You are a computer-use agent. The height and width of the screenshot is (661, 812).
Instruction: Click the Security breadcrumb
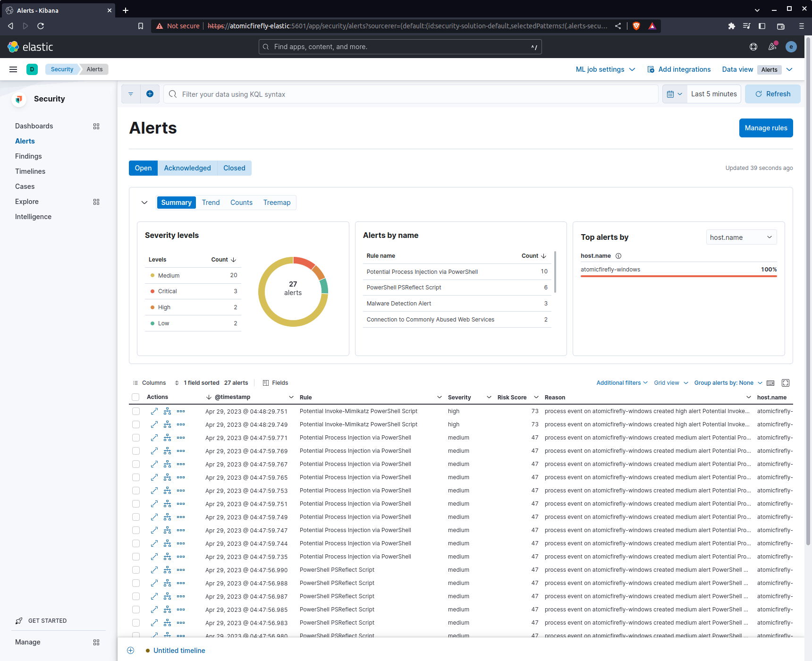(62, 69)
